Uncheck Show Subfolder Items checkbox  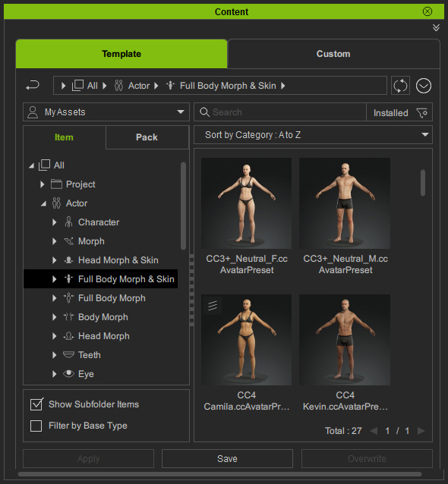coord(36,404)
